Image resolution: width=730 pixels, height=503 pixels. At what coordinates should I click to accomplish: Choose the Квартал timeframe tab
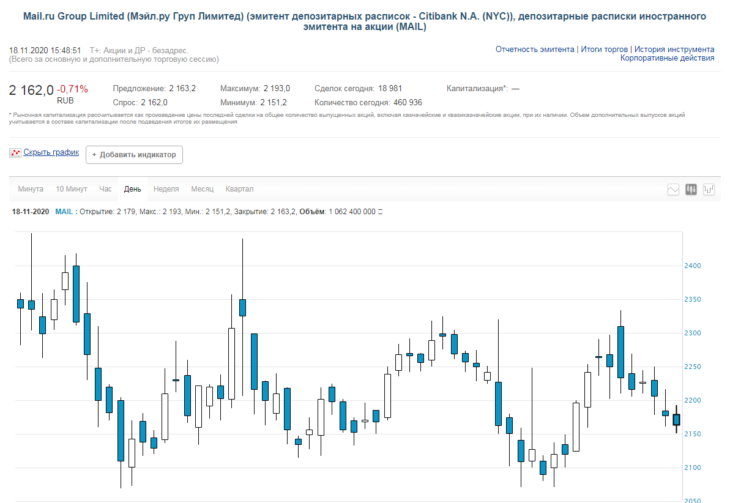point(239,189)
